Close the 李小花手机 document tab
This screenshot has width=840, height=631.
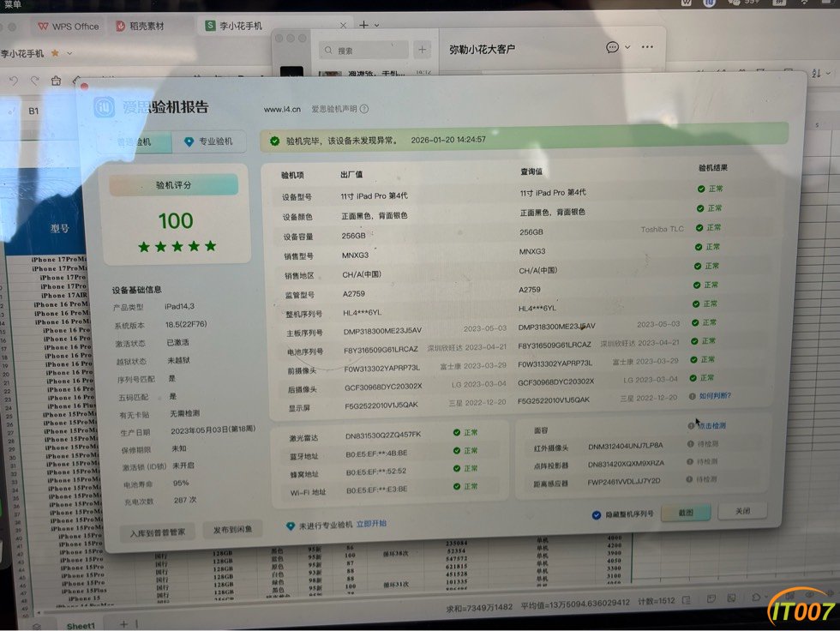pos(343,25)
